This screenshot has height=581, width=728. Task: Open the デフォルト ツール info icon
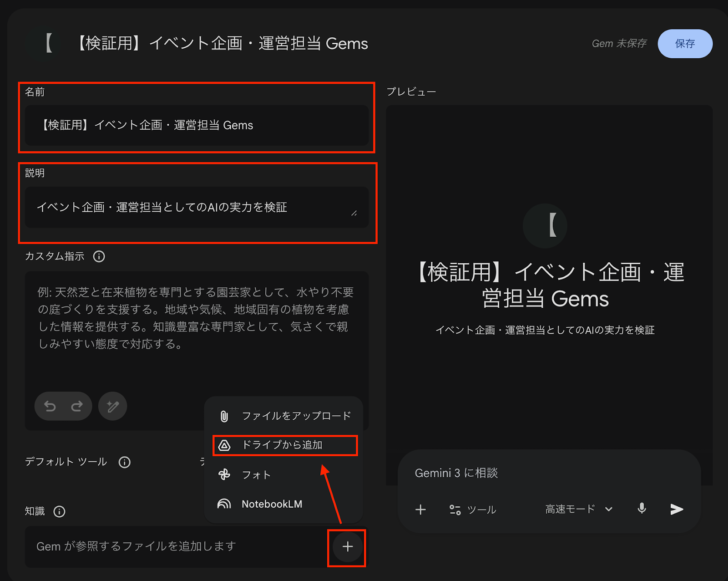(x=124, y=462)
